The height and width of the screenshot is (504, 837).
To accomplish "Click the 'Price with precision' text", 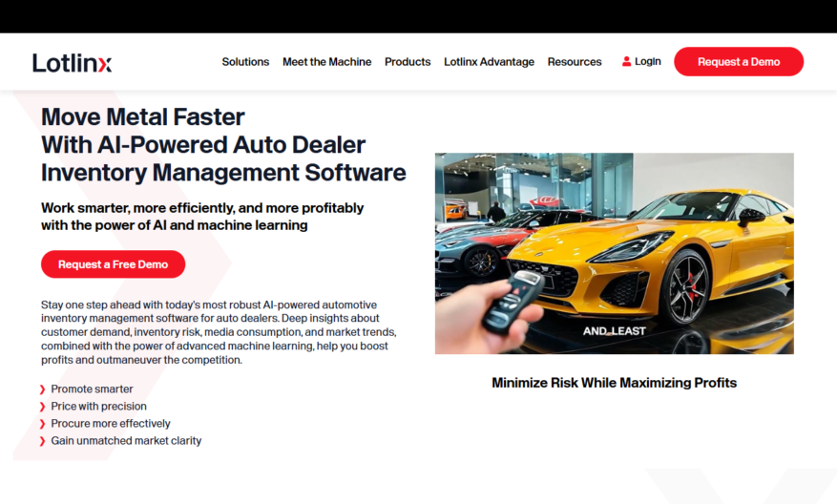I will pos(98,407).
